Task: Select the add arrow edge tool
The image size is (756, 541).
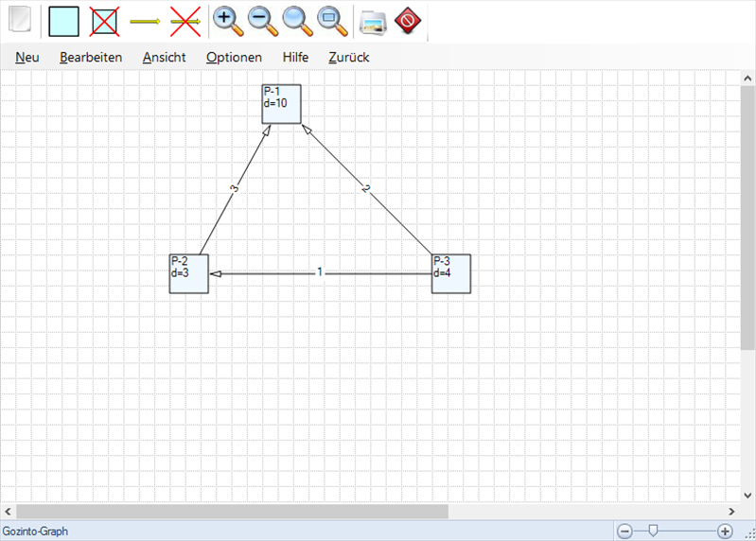Action: pyautogui.click(x=145, y=20)
